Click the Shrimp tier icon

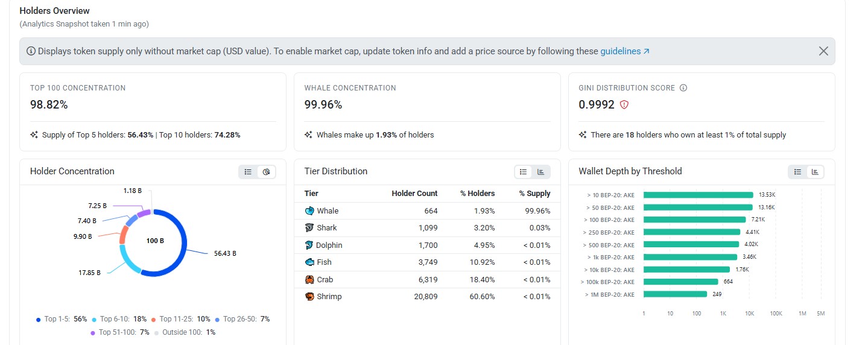pyautogui.click(x=309, y=296)
